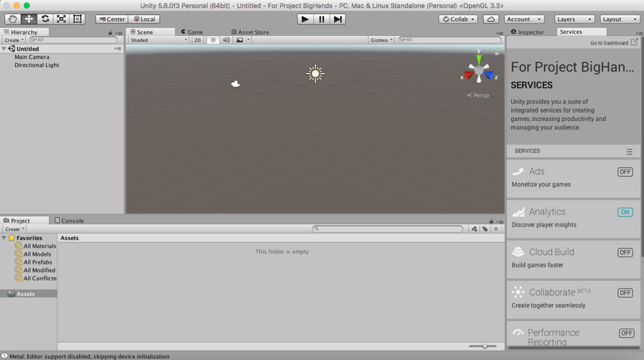Toggle the Cloud Build OFF switch
644x360 pixels.
tap(625, 253)
